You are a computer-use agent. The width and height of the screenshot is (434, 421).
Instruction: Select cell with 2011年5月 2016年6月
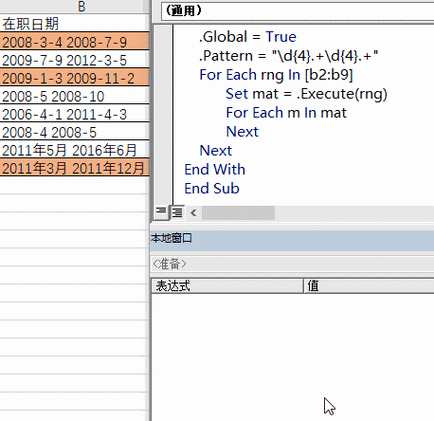(74, 150)
